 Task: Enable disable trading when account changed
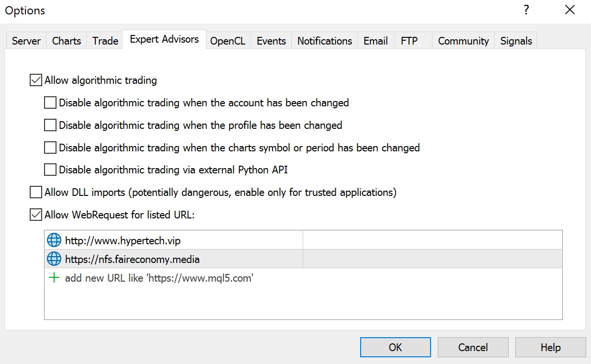coord(50,103)
